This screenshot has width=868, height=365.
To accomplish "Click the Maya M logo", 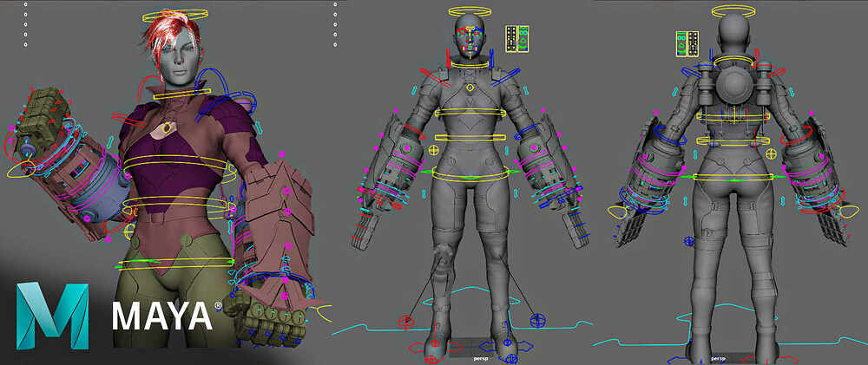I will [x=52, y=316].
